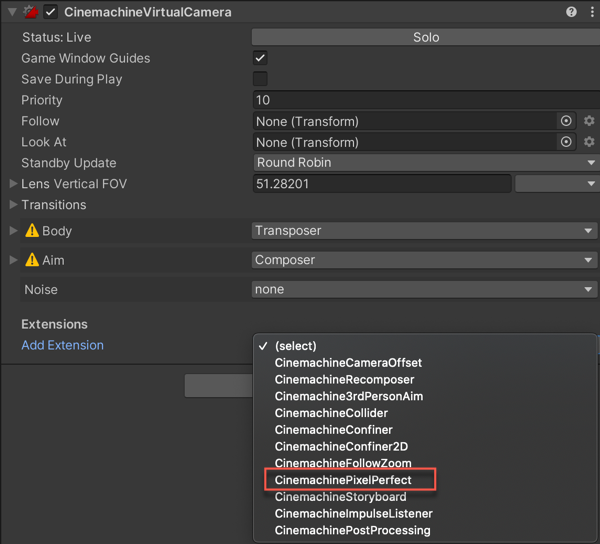Open the Noise dropdown set to none
Image resolution: width=600 pixels, height=544 pixels.
click(425, 289)
